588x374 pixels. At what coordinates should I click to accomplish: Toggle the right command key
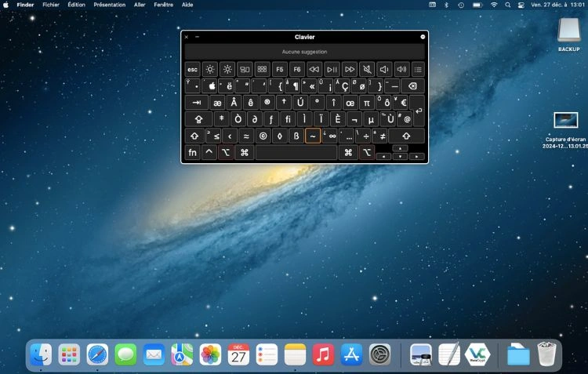pos(348,152)
